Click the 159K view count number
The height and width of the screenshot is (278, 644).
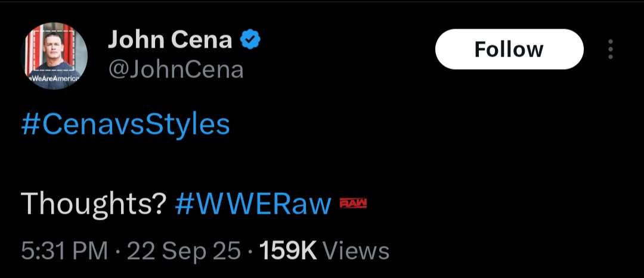(x=288, y=251)
